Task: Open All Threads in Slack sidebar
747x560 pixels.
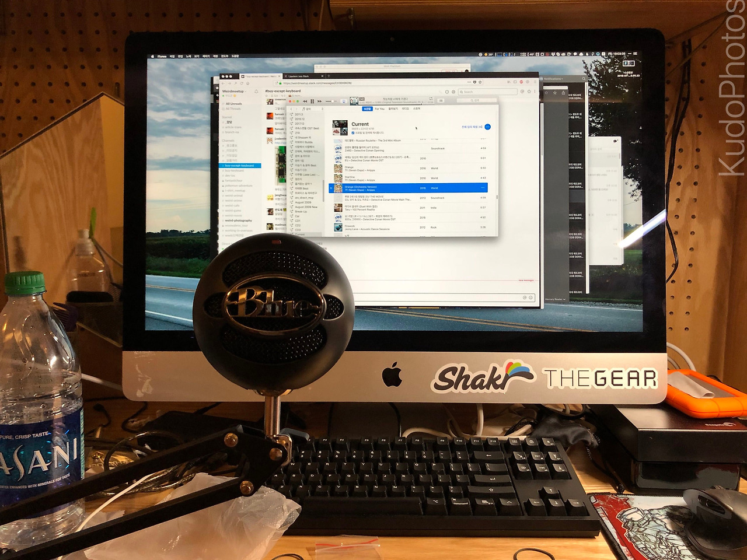Action: pos(233,108)
